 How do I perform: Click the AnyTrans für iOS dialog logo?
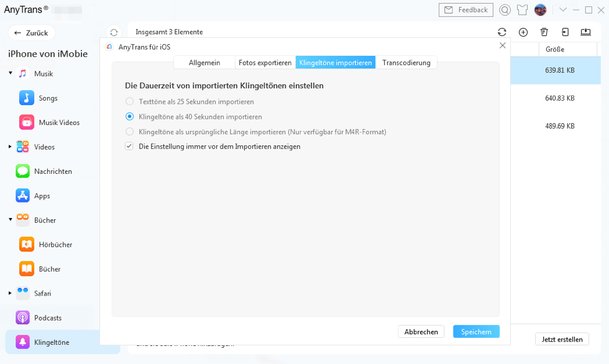[109, 47]
